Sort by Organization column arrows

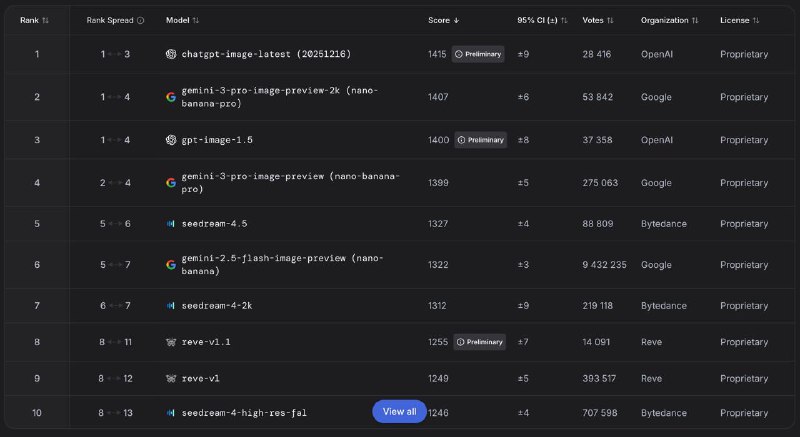(695, 20)
